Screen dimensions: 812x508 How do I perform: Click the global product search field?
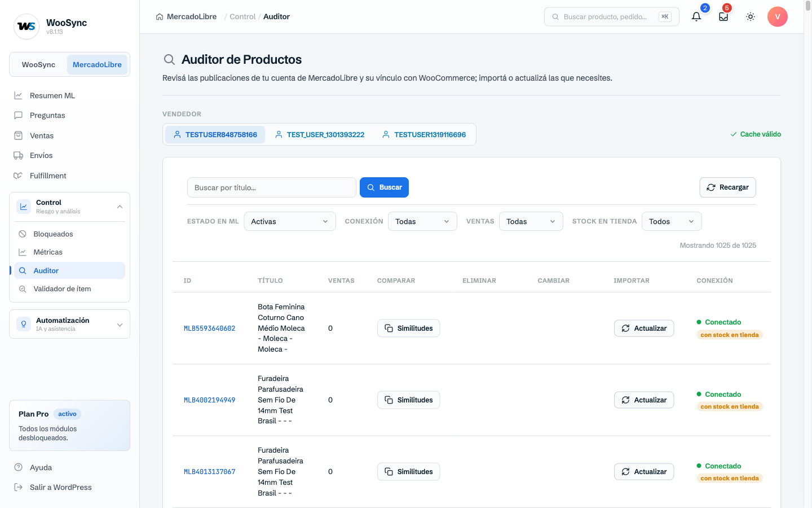(x=612, y=16)
